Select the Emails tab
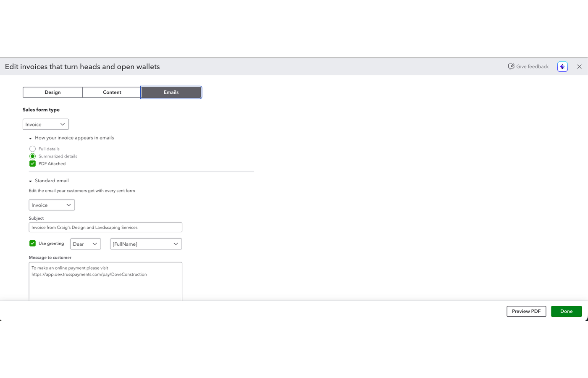588x378 pixels. point(171,92)
